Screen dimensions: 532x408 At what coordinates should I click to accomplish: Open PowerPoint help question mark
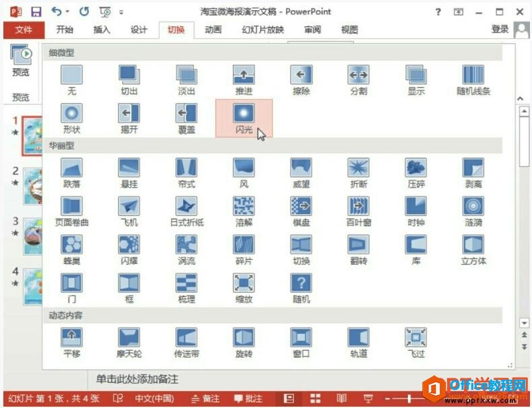(x=438, y=12)
